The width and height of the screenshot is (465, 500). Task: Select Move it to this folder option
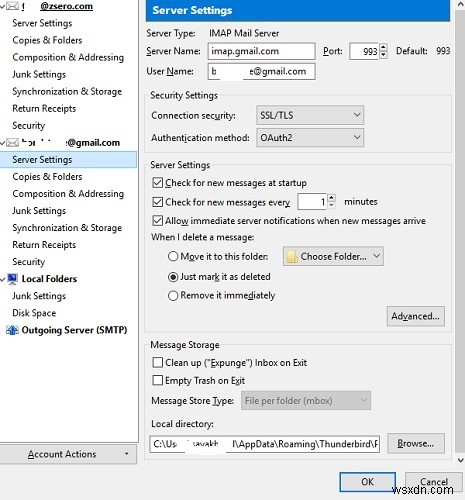click(173, 256)
